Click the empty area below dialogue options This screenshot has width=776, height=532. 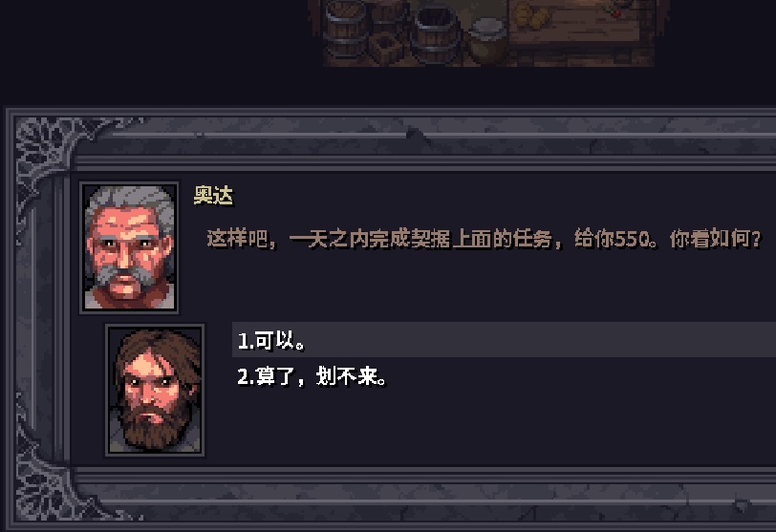[490, 428]
